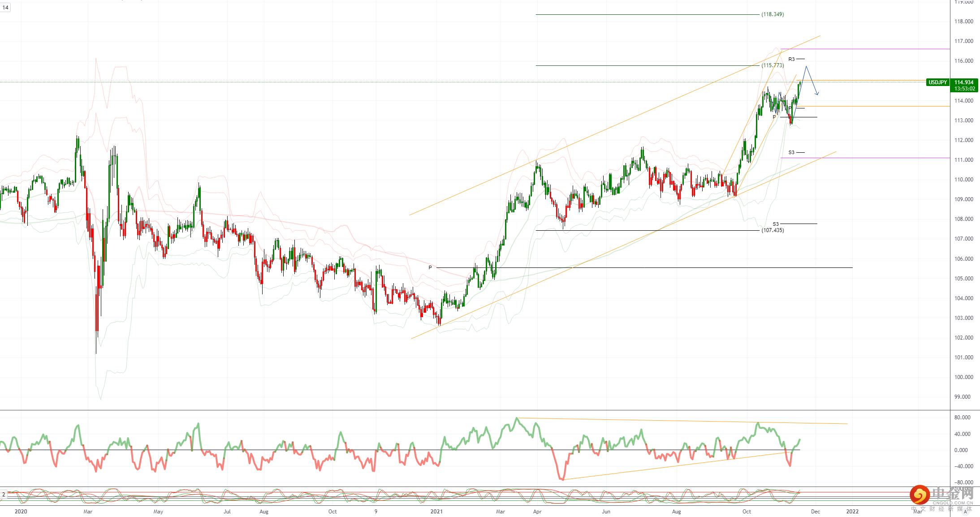This screenshot has width=980, height=517.
Task: Select the (118.349) Fibonacci level label
Action: (x=773, y=14)
